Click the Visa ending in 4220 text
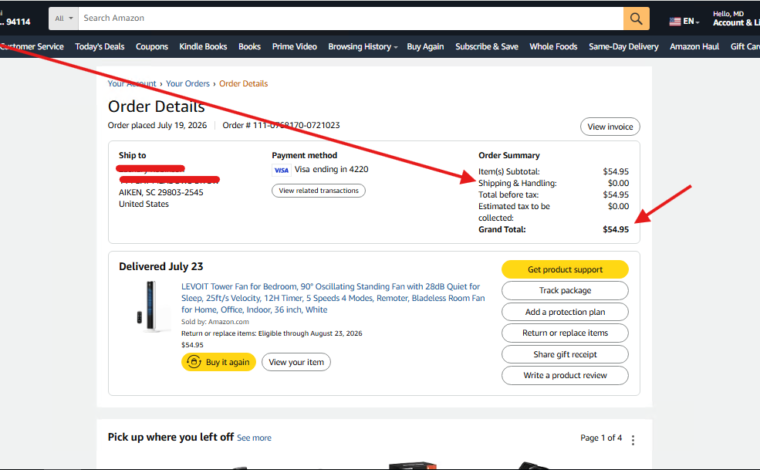Image resolution: width=760 pixels, height=470 pixels. click(331, 169)
